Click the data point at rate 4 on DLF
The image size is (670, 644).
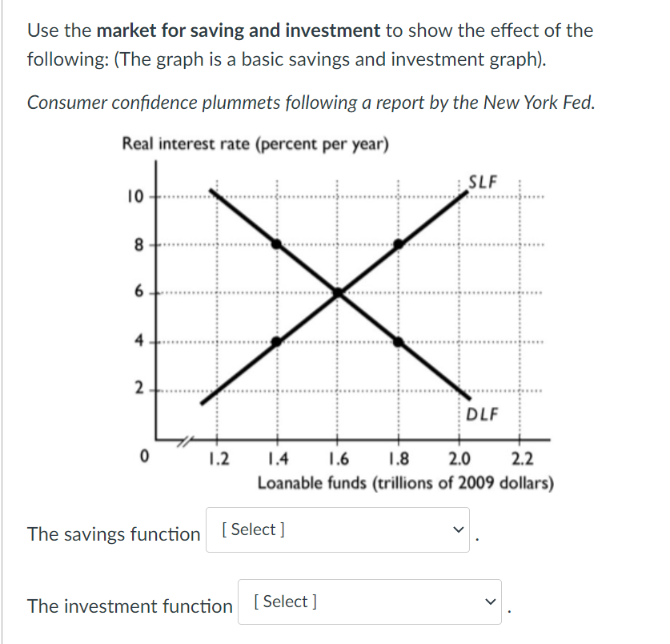[x=399, y=341]
